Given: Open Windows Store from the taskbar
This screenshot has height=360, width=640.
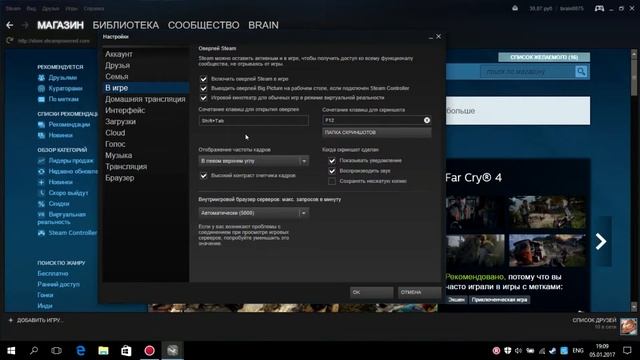Looking at the screenshot, I should click(x=126, y=350).
